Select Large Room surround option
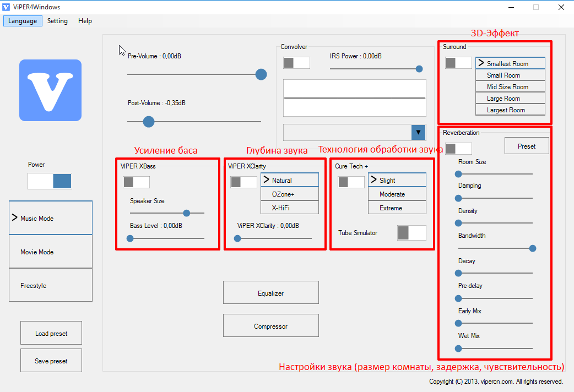The height and width of the screenshot is (392, 574). point(510,98)
